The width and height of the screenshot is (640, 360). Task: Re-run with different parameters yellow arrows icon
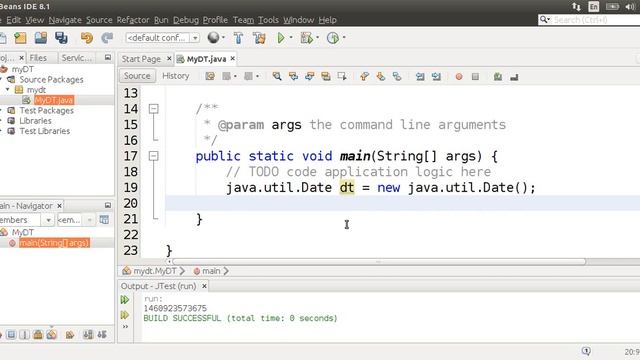click(125, 315)
